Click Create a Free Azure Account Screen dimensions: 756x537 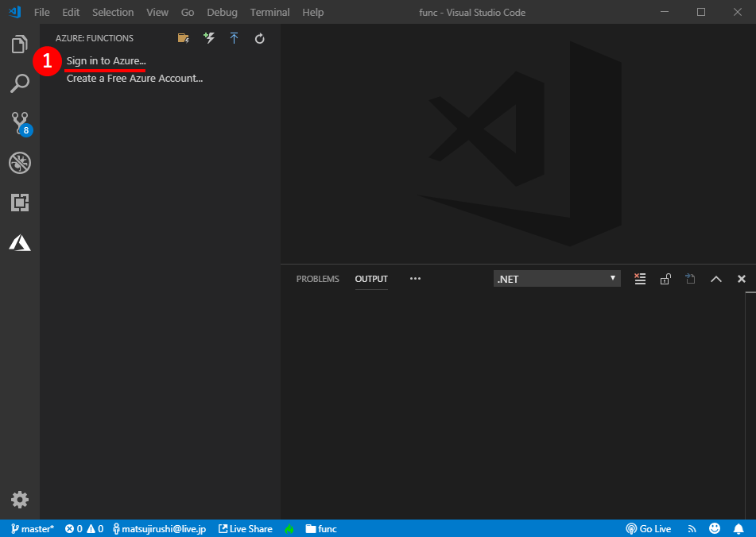click(134, 78)
